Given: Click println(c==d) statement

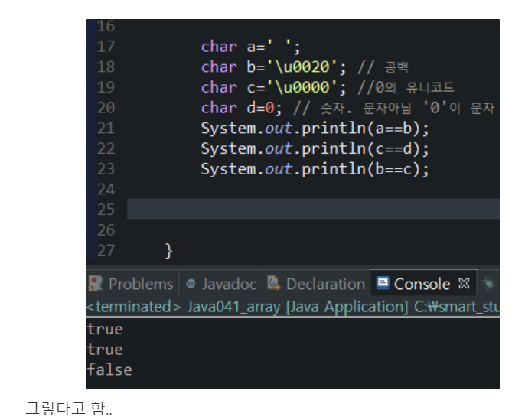Looking at the screenshot, I should pos(315,149).
